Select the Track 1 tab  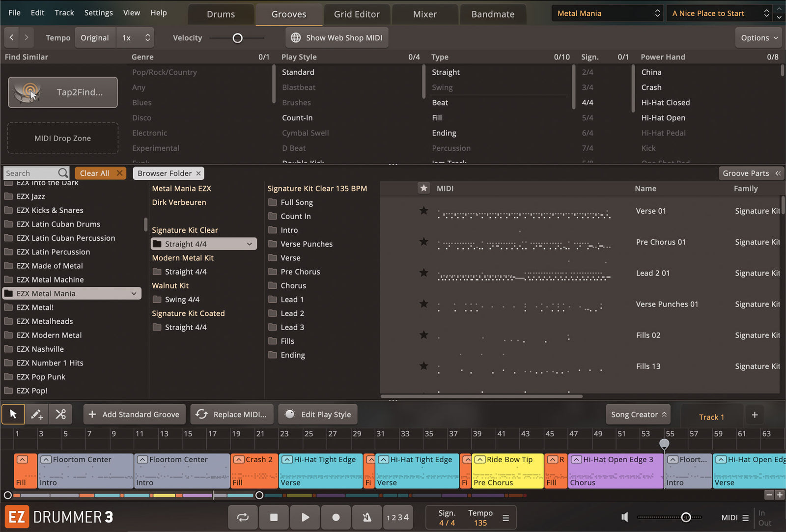[x=711, y=417]
